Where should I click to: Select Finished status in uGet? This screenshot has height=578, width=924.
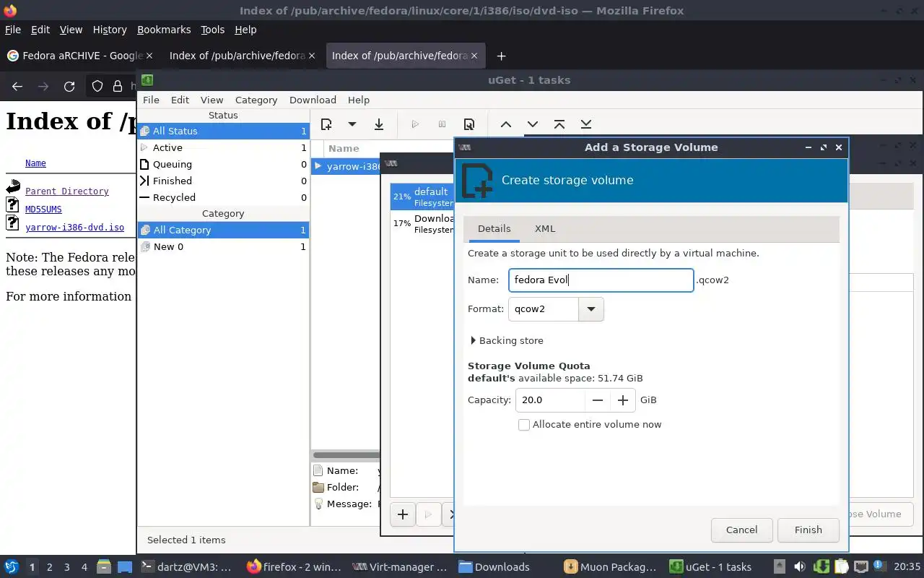(223, 181)
